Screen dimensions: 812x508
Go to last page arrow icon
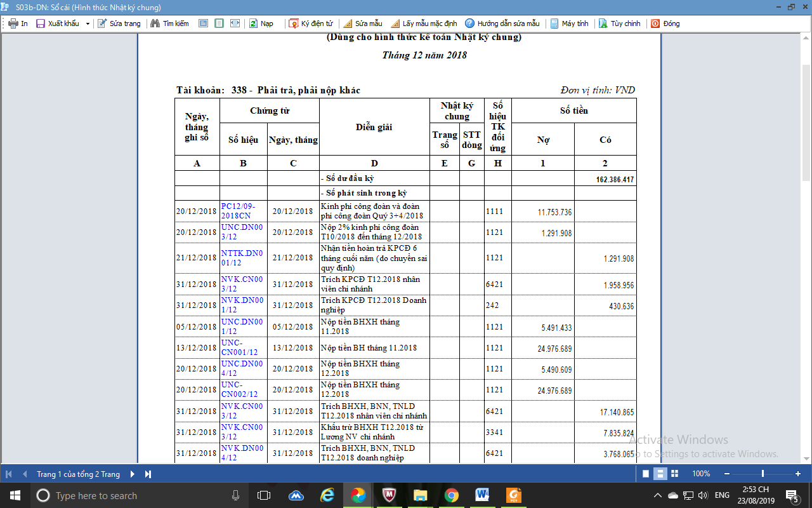point(148,474)
